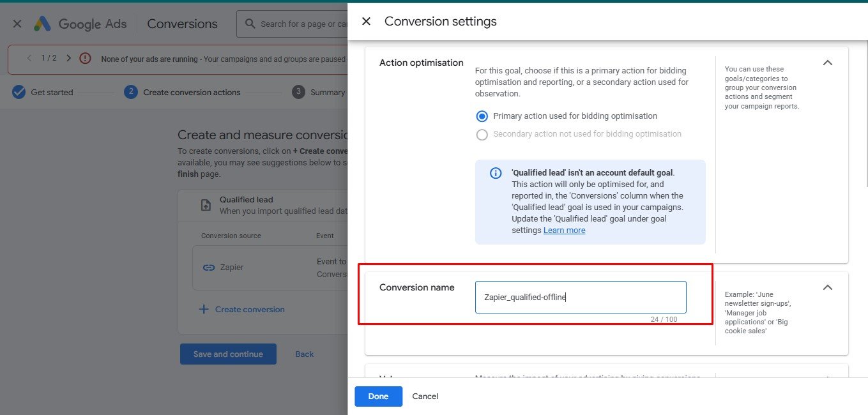Click the Conversion name input field
The width and height of the screenshot is (868, 415).
[581, 297]
